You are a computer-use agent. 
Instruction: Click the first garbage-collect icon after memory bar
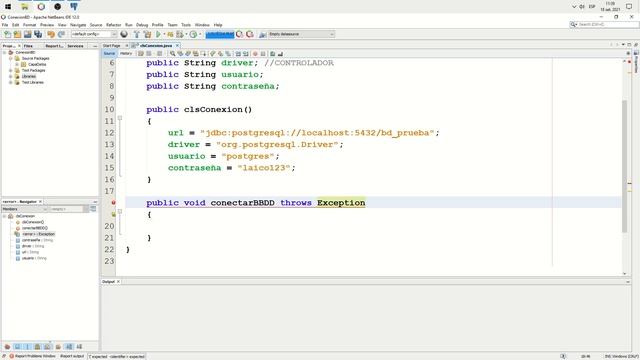[x=240, y=35]
